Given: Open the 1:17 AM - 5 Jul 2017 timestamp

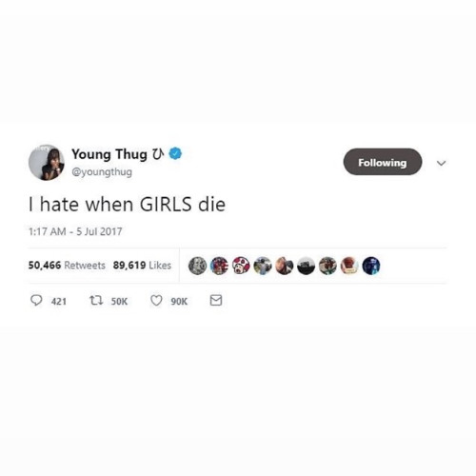Looking at the screenshot, I should coord(75,231).
